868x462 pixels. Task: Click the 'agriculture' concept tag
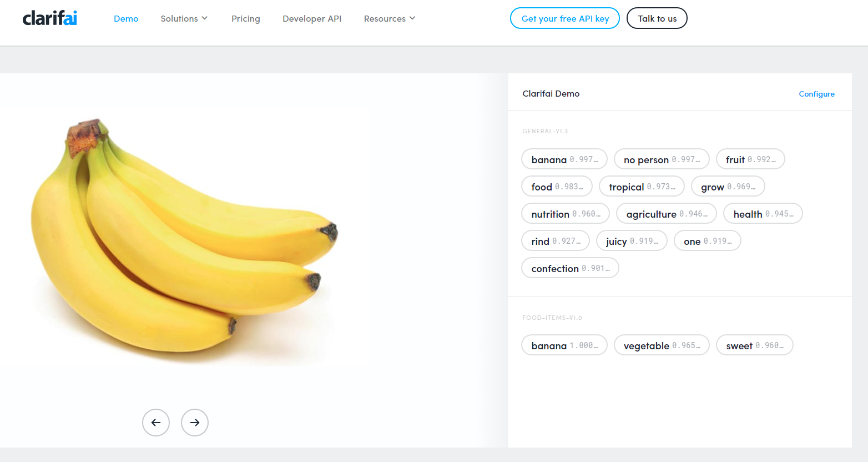(666, 214)
